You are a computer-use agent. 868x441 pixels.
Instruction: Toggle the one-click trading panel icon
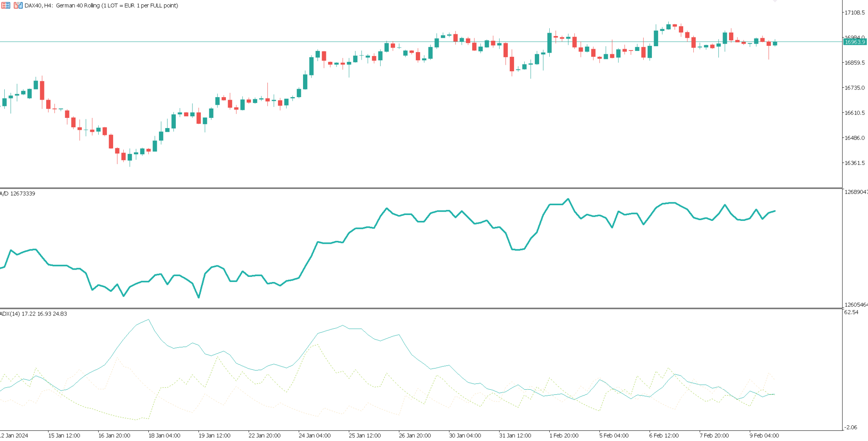[x=18, y=6]
